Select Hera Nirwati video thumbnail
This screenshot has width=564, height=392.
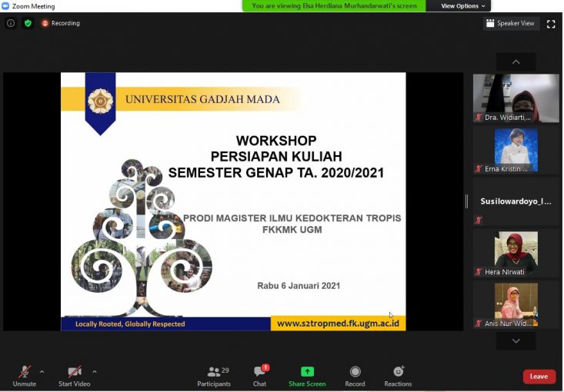click(x=516, y=254)
